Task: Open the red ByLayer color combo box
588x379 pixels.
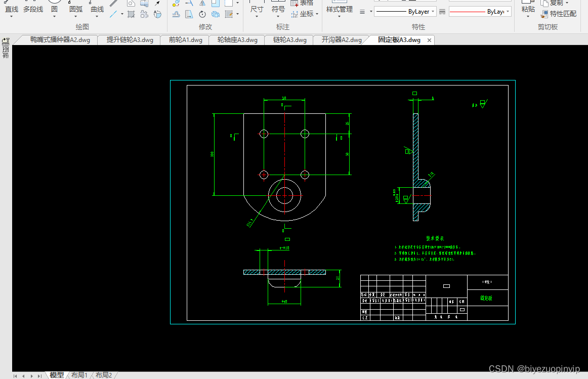Action: tap(480, 12)
